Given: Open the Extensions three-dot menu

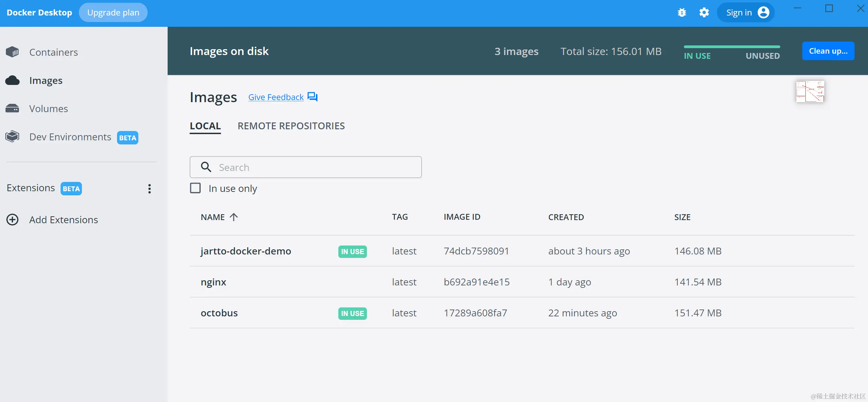Looking at the screenshot, I should pos(149,188).
